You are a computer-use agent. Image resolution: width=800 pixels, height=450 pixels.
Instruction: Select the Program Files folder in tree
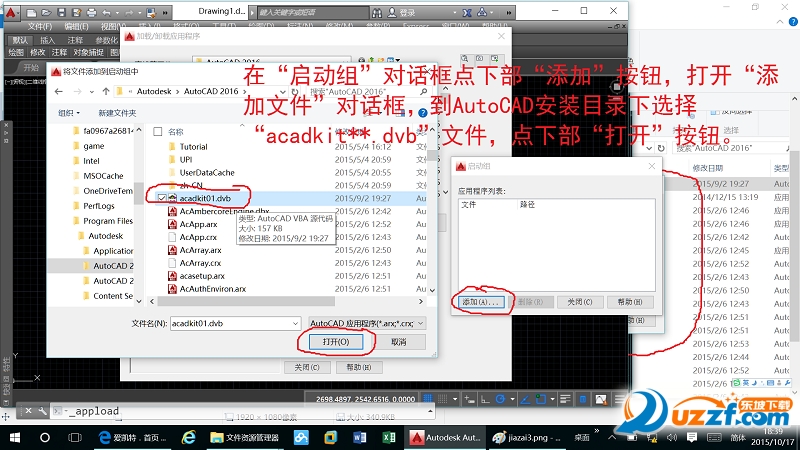(x=105, y=220)
